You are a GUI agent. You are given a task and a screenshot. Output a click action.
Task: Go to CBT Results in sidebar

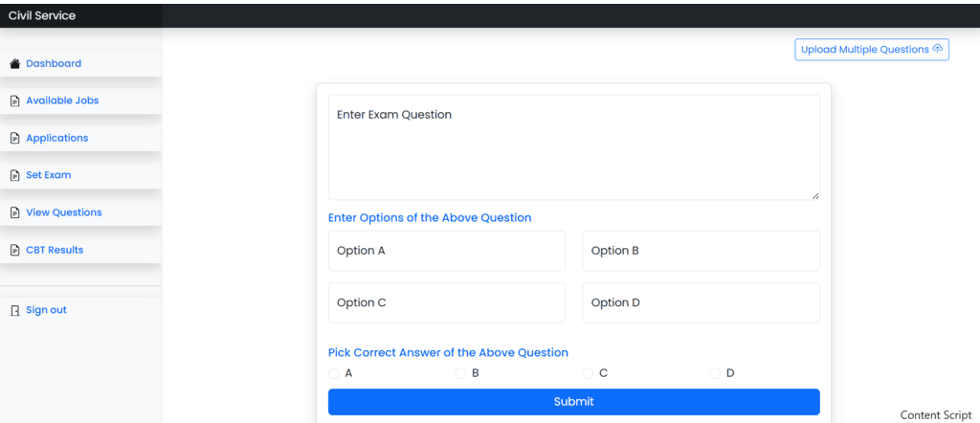tap(55, 250)
